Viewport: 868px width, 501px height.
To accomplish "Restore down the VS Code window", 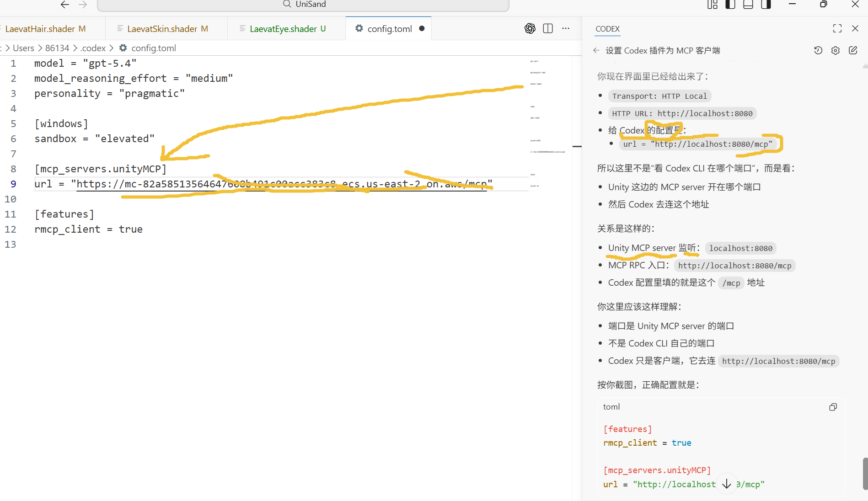I will [x=823, y=4].
